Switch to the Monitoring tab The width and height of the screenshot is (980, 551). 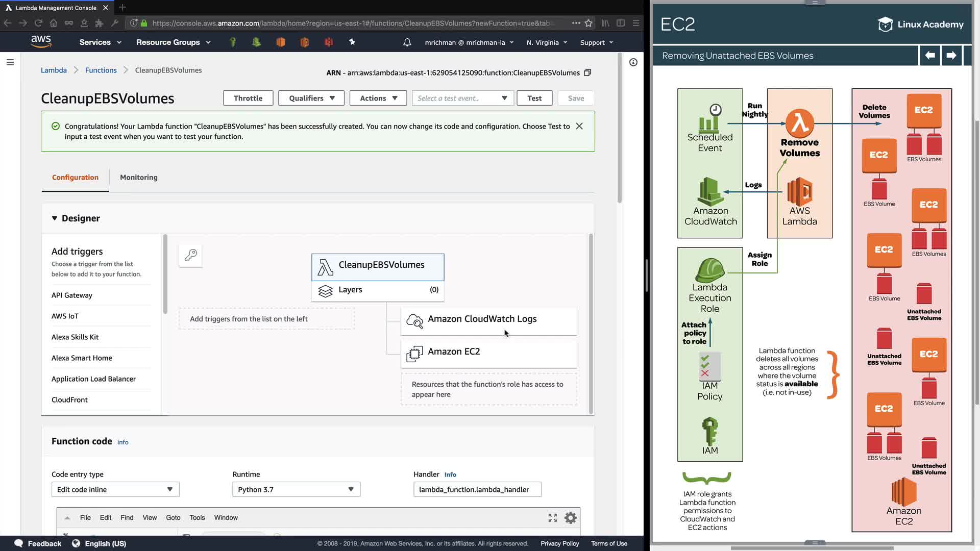pyautogui.click(x=138, y=177)
